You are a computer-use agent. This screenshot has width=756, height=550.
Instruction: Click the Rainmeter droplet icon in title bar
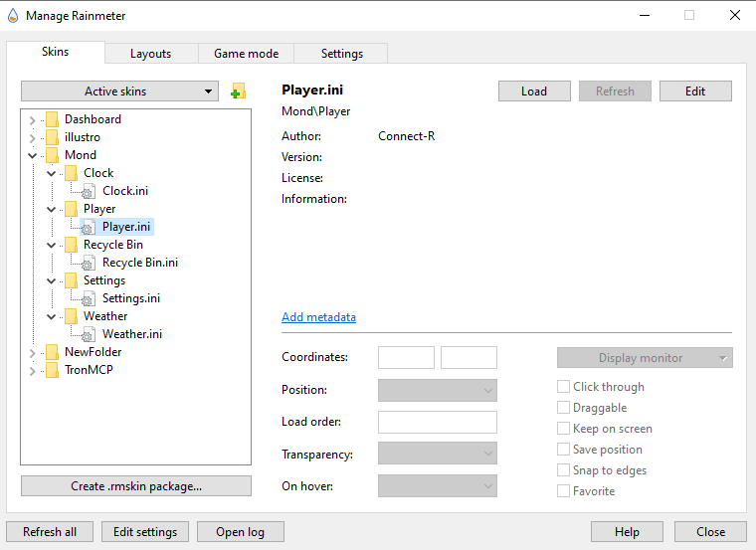(x=13, y=16)
